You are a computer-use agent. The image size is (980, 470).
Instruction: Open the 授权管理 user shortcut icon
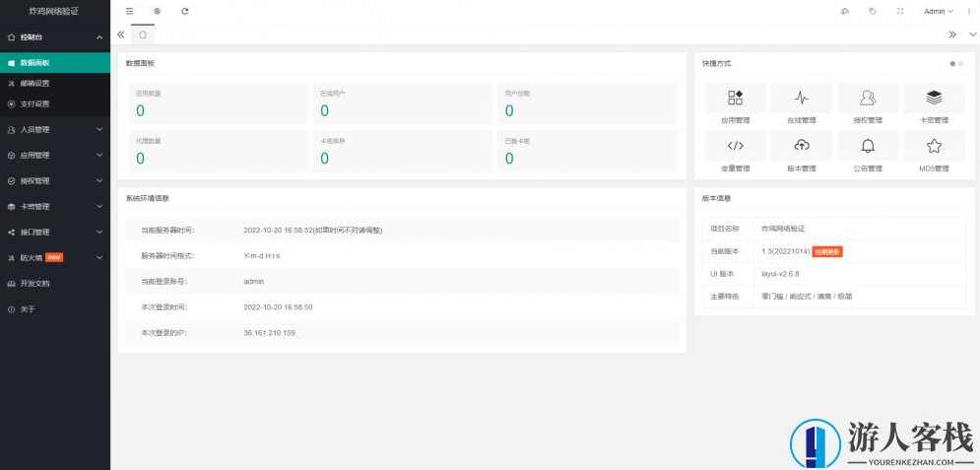tap(868, 98)
